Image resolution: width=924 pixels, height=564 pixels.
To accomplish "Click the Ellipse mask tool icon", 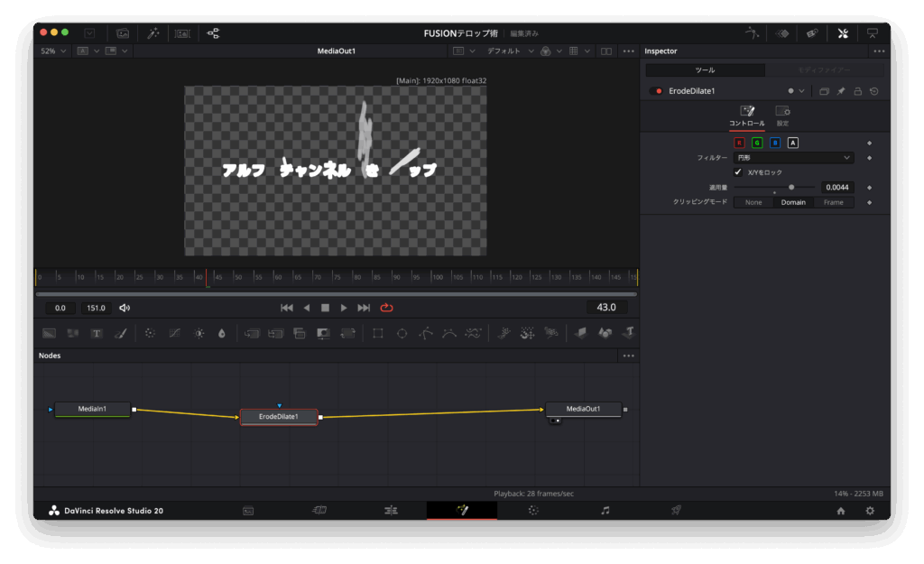I will 402,333.
